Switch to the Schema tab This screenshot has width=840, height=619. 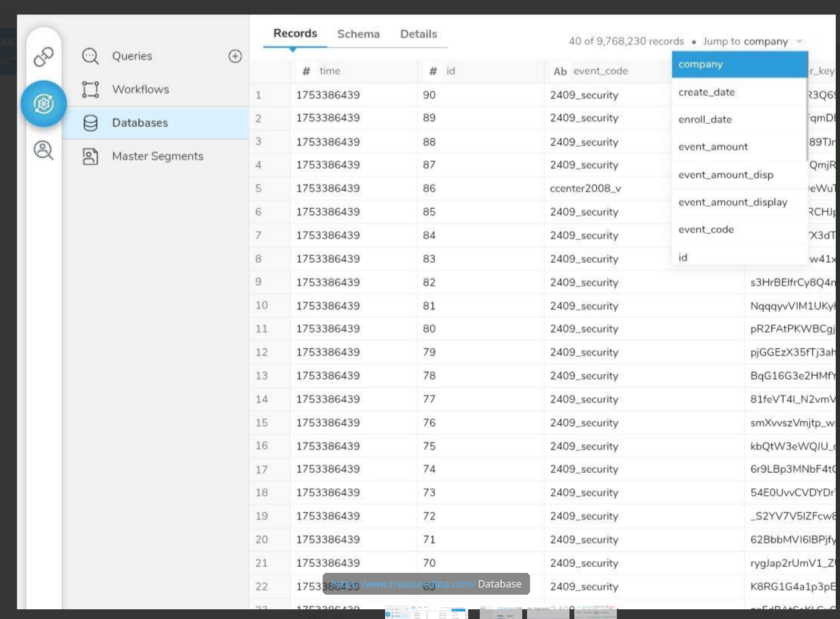coord(358,34)
